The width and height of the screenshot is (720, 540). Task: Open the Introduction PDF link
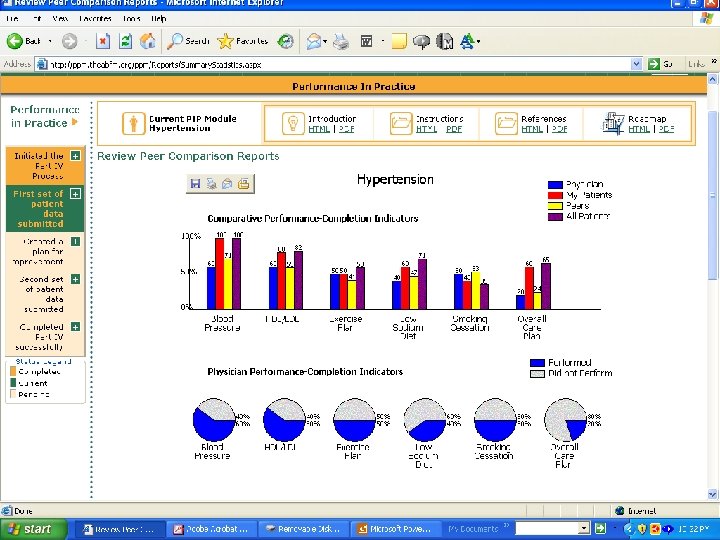[x=347, y=129]
